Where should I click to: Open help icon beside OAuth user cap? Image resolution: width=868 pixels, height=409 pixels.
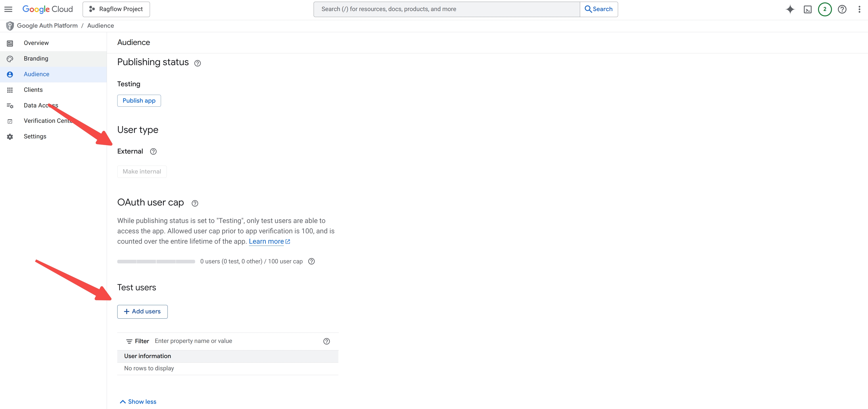tap(195, 204)
